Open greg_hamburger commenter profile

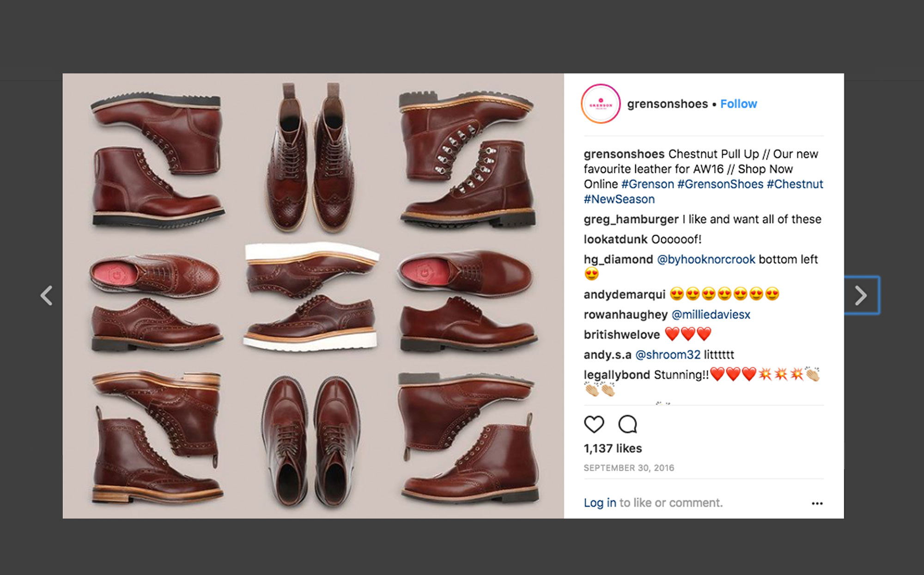coord(631,219)
